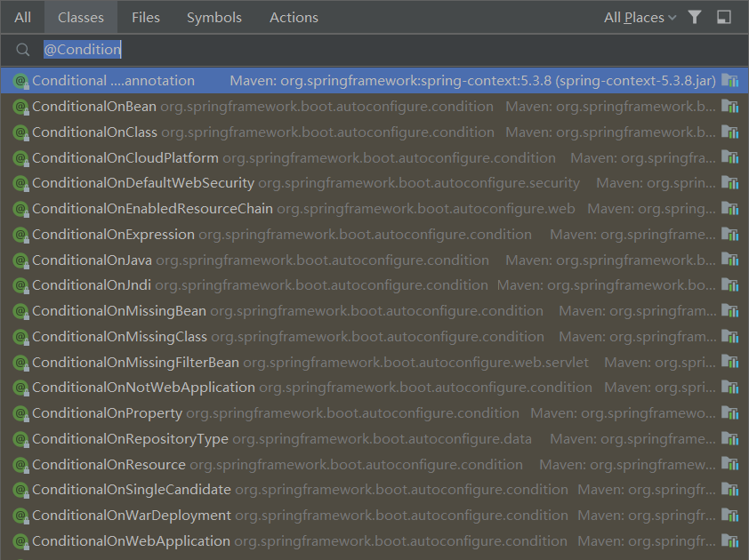Click library icon on ConditionalOnBean row
The image size is (749, 560).
[x=730, y=106]
